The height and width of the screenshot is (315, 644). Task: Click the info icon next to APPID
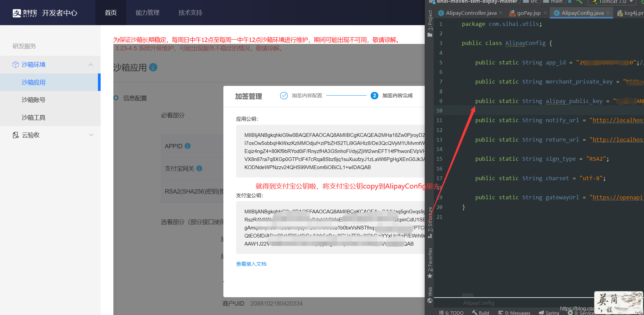pos(187,146)
